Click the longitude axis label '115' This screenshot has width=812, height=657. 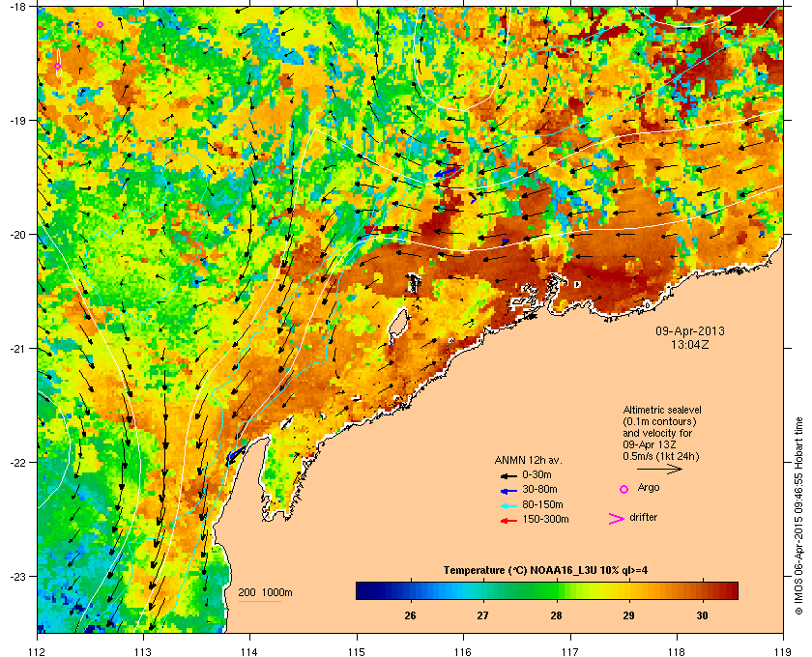tap(357, 651)
